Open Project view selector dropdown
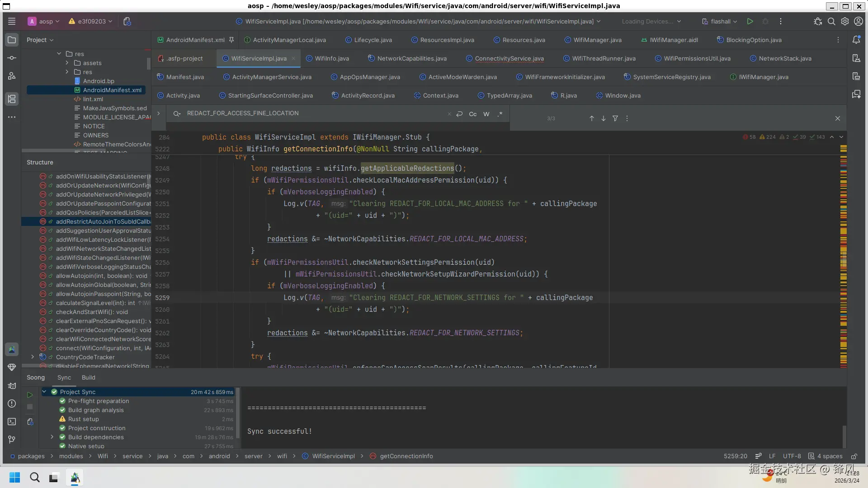Screen dimensions: 868x488 click(x=40, y=40)
